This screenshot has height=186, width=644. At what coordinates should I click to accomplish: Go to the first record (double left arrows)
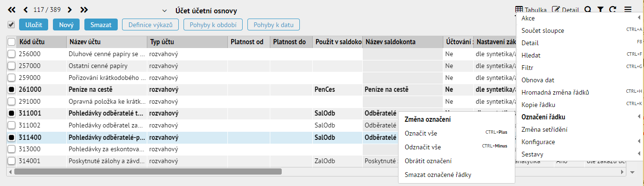click(x=11, y=10)
